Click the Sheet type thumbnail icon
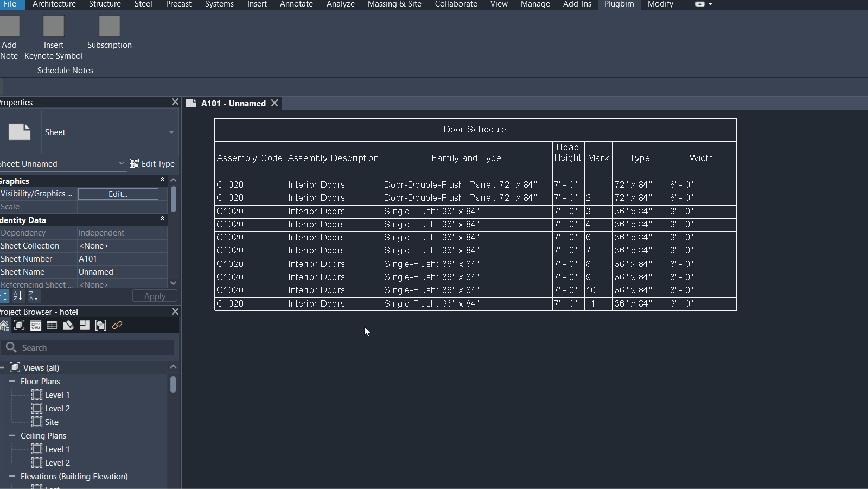Image resolution: width=868 pixels, height=489 pixels. coord(20,132)
